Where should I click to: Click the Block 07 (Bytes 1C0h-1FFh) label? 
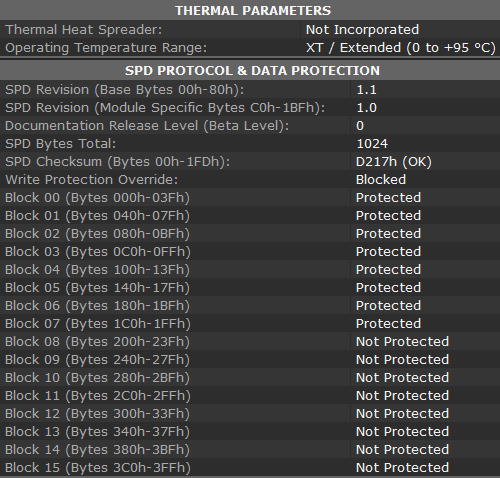pyautogui.click(x=98, y=324)
